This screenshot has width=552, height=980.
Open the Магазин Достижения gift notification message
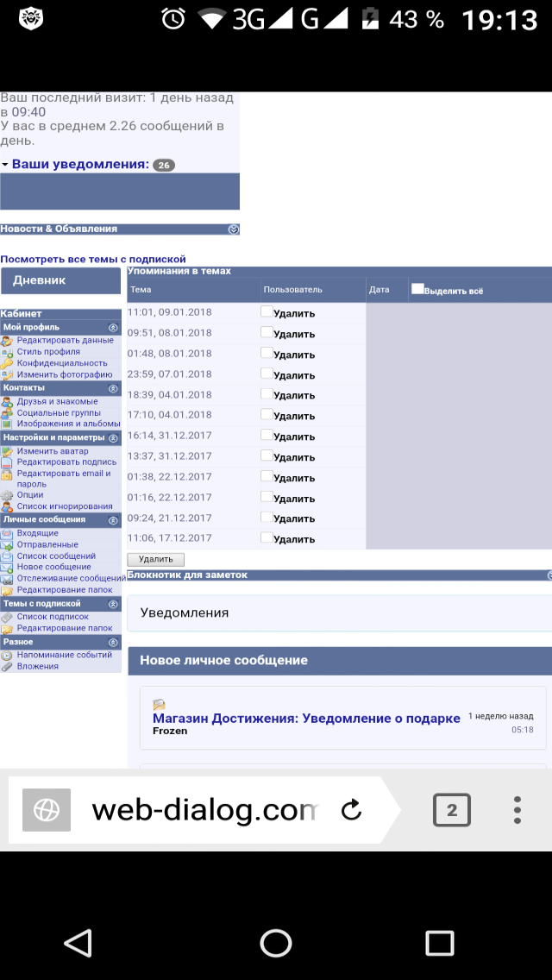coord(306,718)
